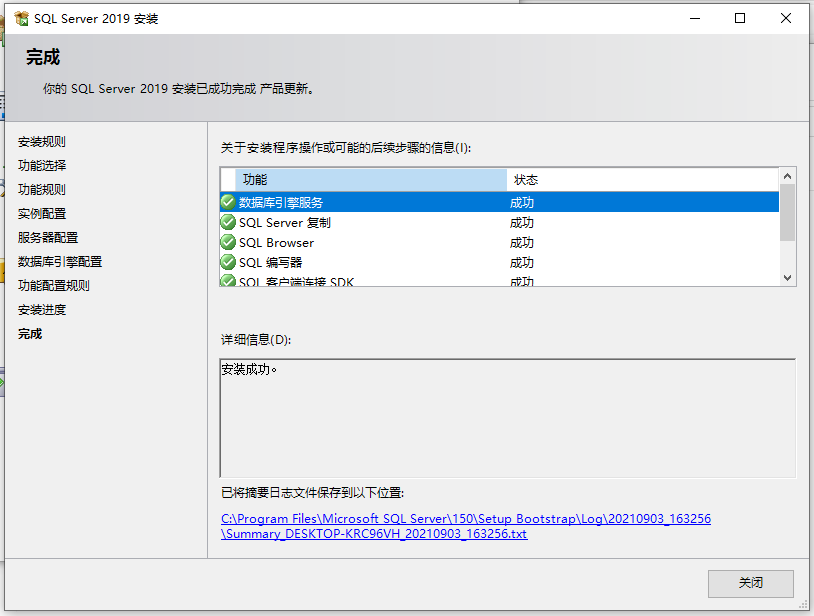Viewport: 814px width, 616px height.
Task: Select the 数据库引擎服务 feature row
Action: (499, 202)
